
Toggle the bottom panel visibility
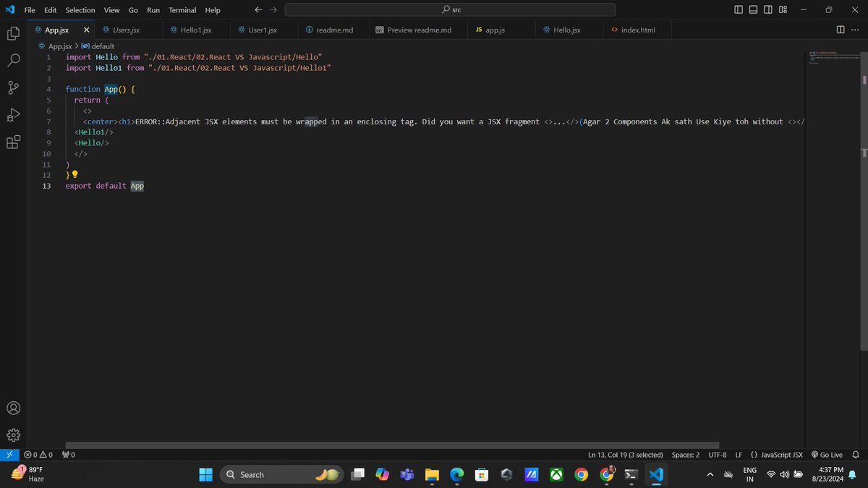pos(753,9)
